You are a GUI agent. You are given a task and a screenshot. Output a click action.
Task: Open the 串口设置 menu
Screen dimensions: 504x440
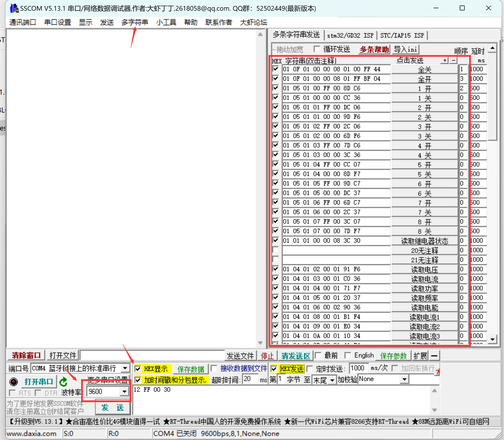tap(57, 22)
